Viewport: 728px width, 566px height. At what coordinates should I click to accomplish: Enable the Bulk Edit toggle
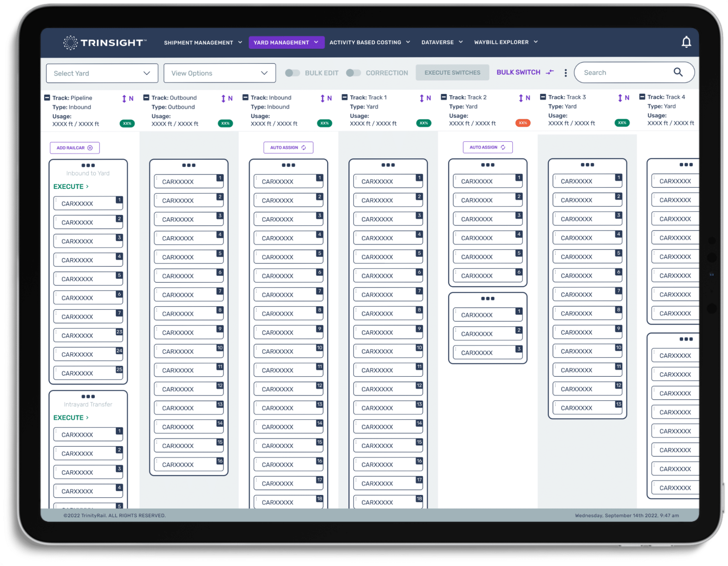[293, 73]
